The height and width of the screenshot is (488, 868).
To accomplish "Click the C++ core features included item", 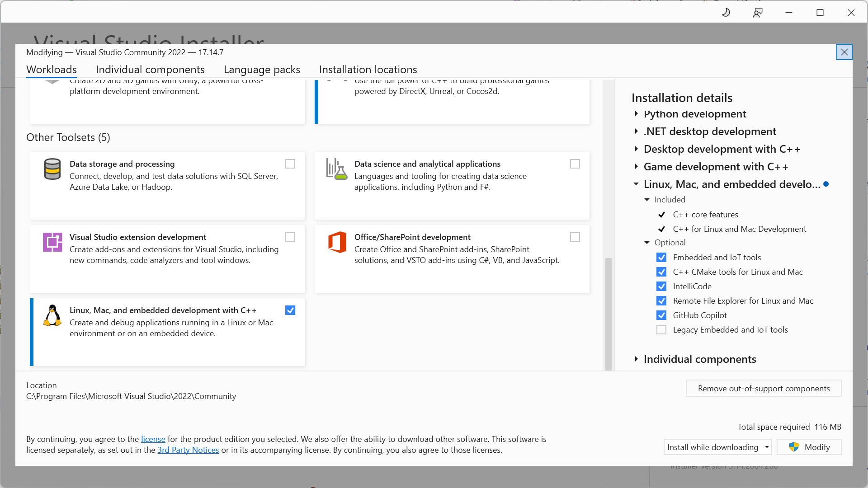I will [705, 215].
